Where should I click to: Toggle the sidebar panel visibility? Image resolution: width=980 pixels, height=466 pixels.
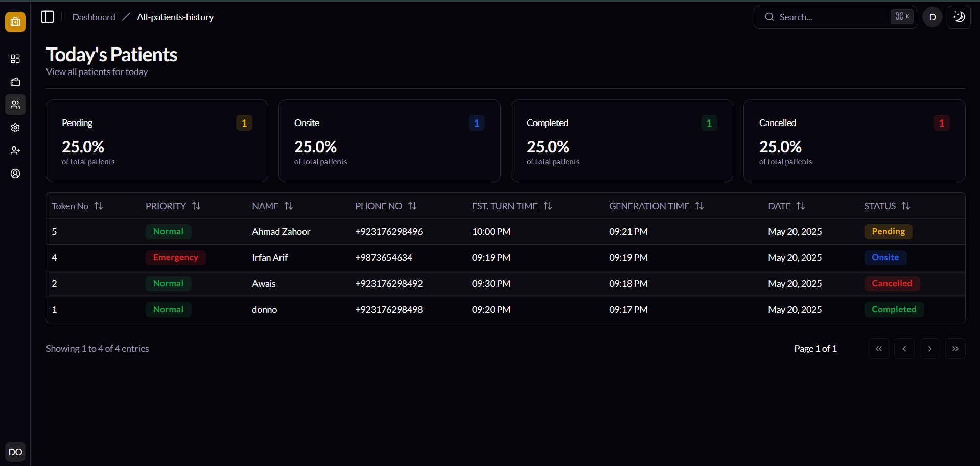pos(48,17)
